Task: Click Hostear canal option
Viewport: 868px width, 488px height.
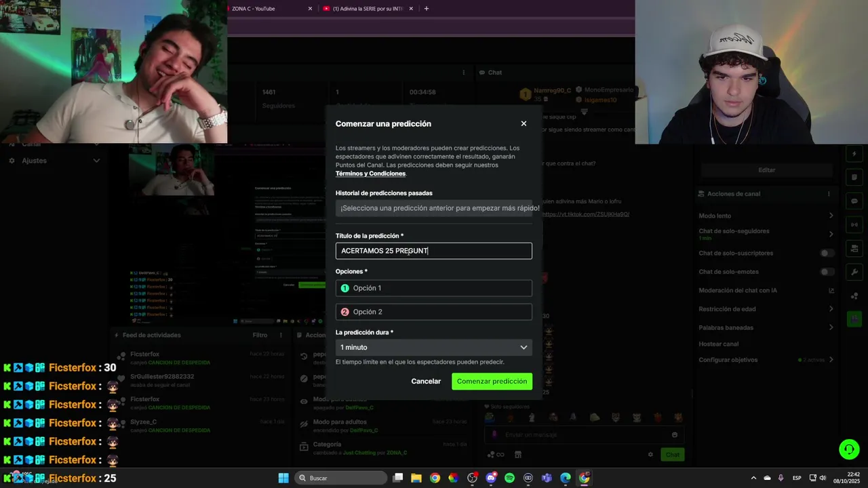Action: point(719,344)
